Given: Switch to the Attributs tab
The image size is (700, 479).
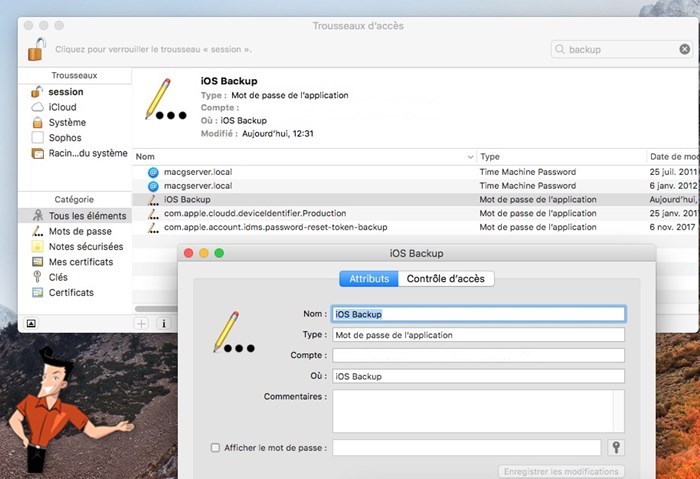Looking at the screenshot, I should coord(369,279).
